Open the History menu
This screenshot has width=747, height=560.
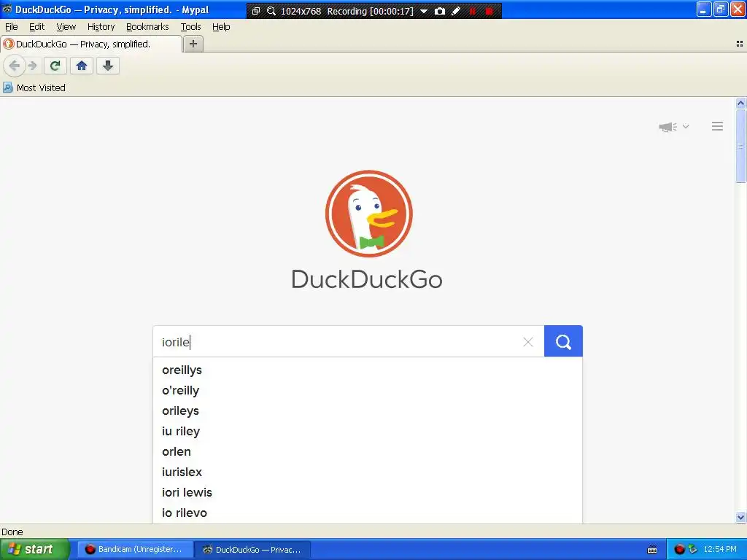pyautogui.click(x=101, y=27)
